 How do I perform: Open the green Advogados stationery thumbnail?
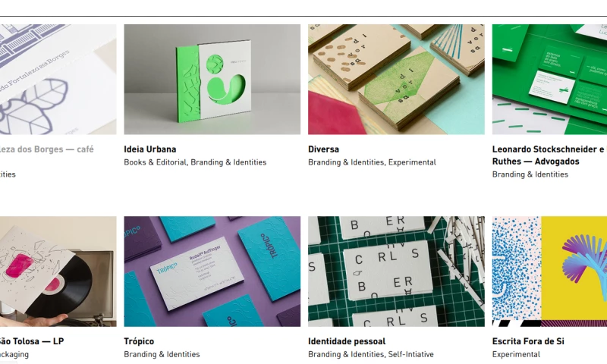tap(549, 80)
